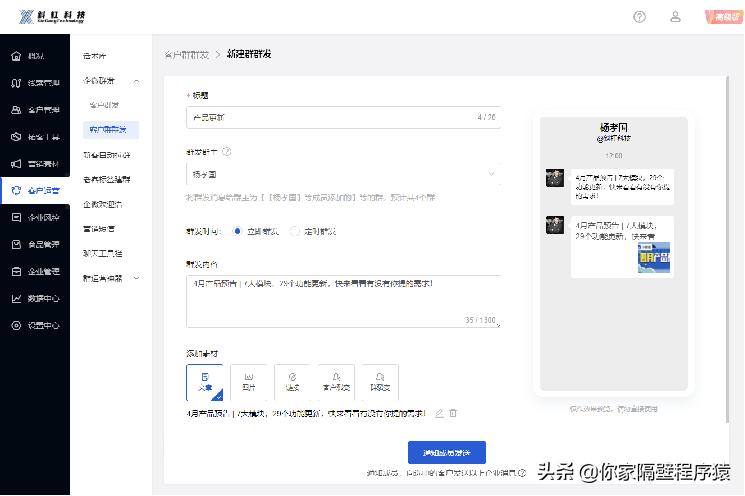This screenshot has height=496, width=745.
Task: Click the article cover image in phone preview
Action: coord(654,258)
